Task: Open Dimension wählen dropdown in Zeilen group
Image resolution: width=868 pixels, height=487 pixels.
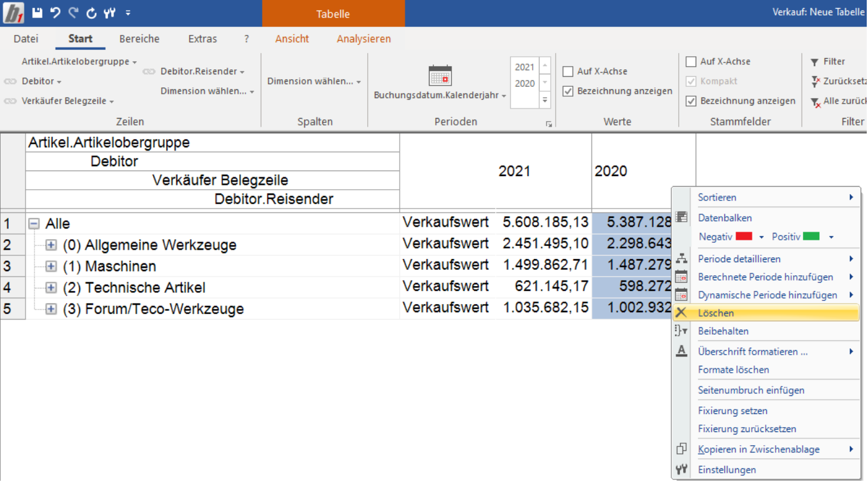Action: click(x=207, y=91)
